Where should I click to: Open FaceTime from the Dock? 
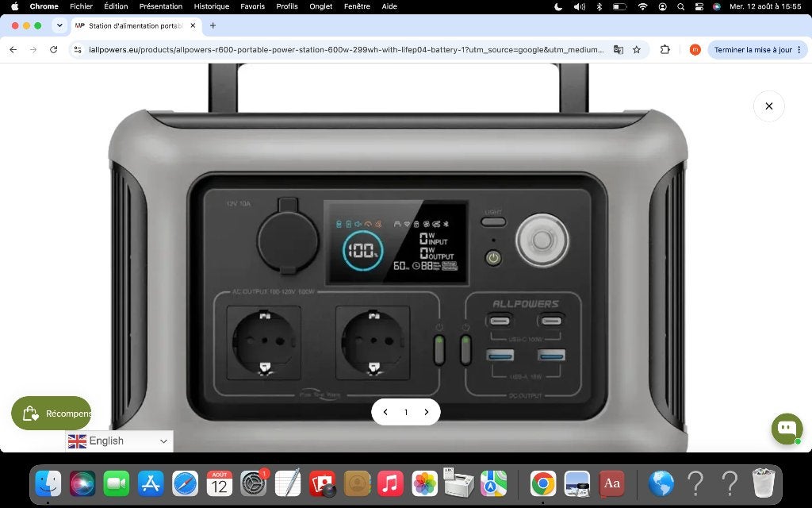tap(117, 483)
